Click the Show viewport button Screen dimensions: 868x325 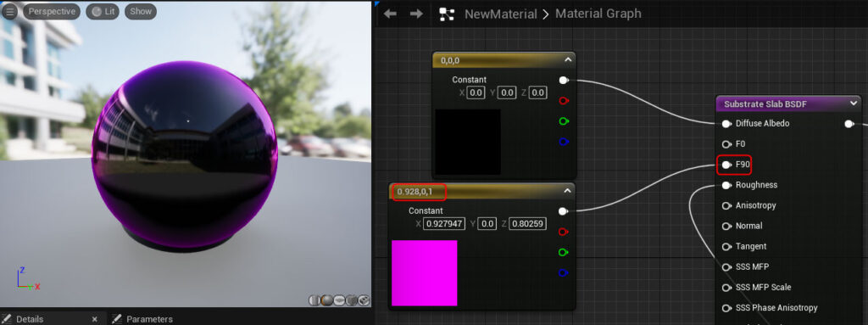[141, 12]
